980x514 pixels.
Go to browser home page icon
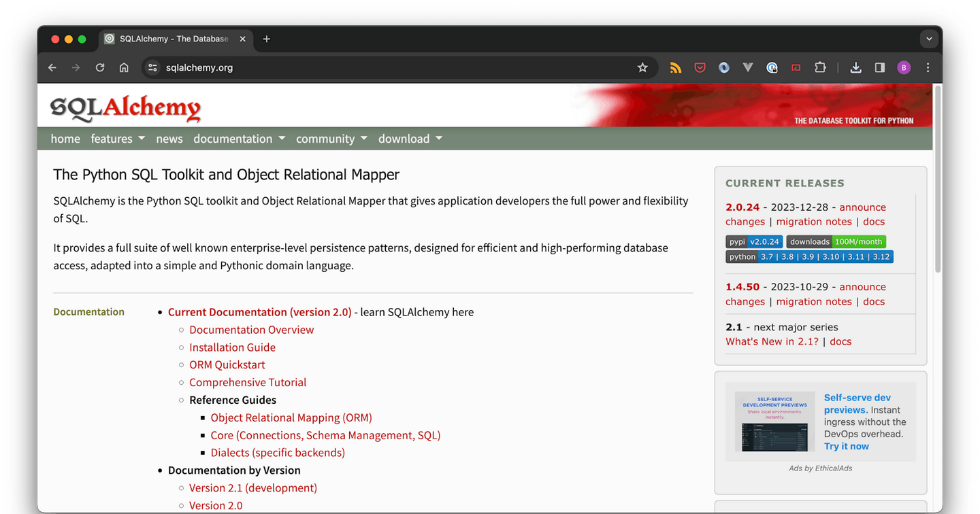[x=124, y=67]
